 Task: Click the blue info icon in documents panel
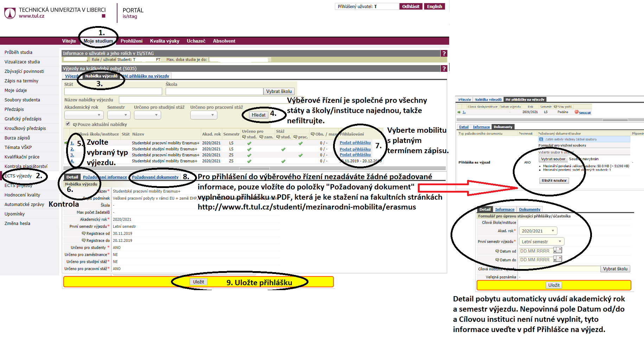[541, 139]
